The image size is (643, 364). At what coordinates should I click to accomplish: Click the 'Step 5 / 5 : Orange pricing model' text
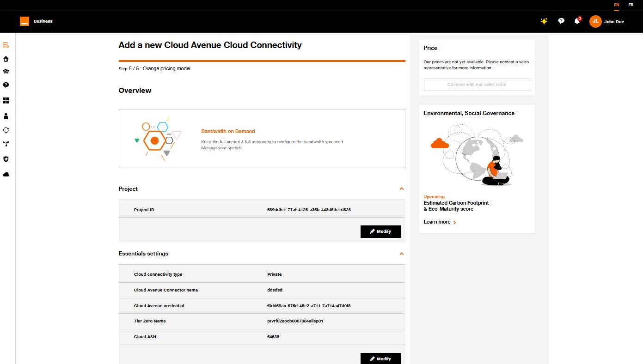click(154, 69)
